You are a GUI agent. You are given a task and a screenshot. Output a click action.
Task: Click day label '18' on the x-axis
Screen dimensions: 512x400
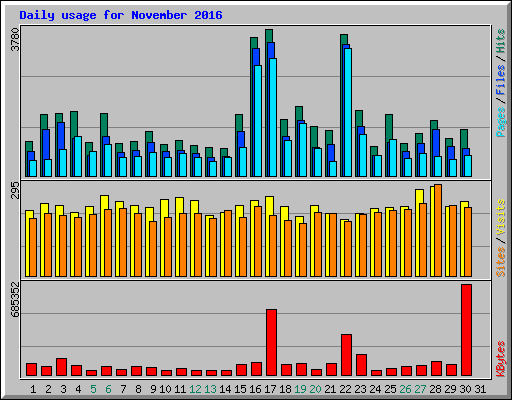point(285,389)
